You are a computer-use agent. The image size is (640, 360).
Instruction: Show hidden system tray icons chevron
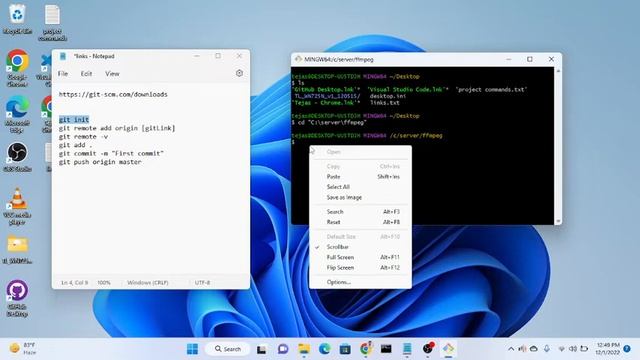click(x=511, y=349)
